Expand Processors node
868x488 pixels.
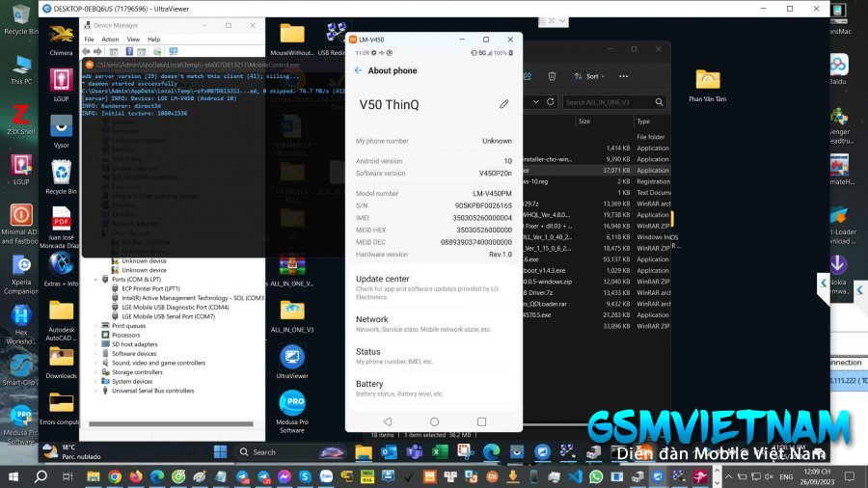click(x=96, y=336)
